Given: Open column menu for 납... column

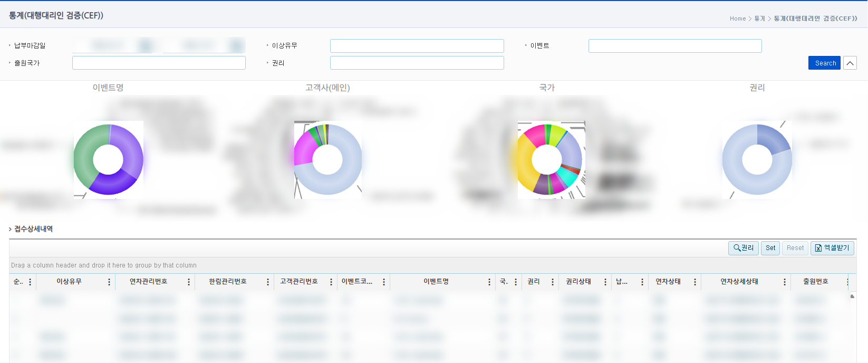Looking at the screenshot, I should pos(642,282).
